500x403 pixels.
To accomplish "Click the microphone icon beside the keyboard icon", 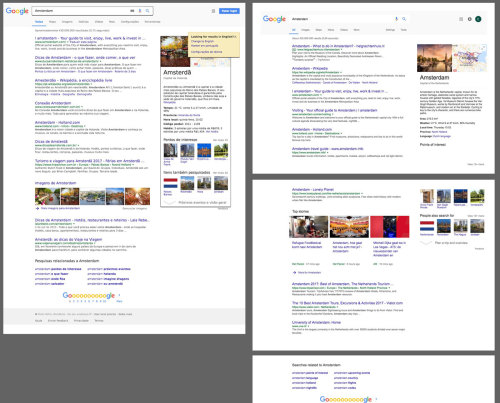I will click(140, 11).
